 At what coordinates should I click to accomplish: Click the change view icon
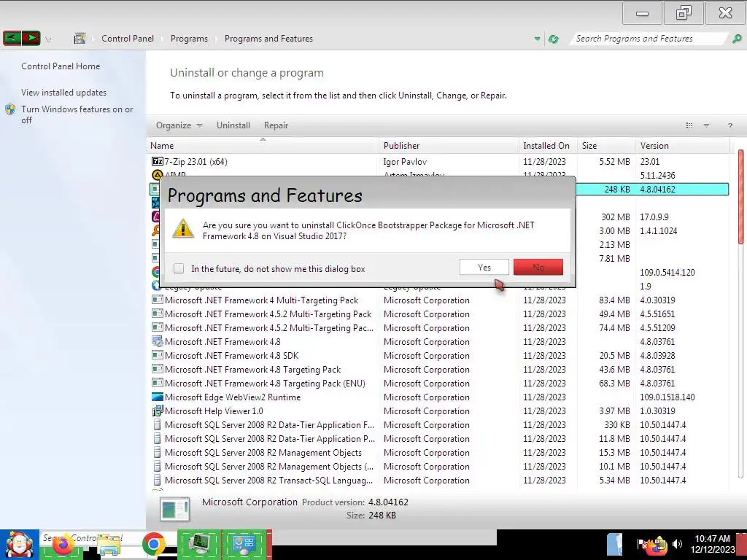click(x=689, y=125)
